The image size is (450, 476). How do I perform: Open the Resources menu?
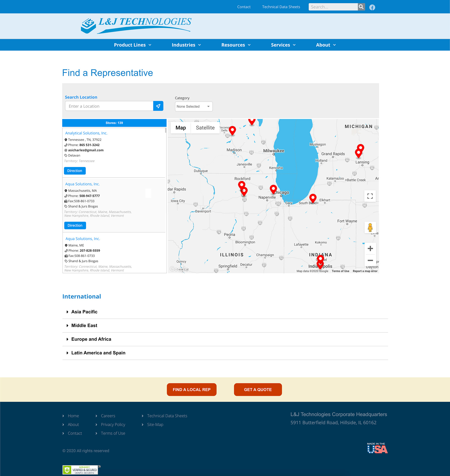coord(236,45)
